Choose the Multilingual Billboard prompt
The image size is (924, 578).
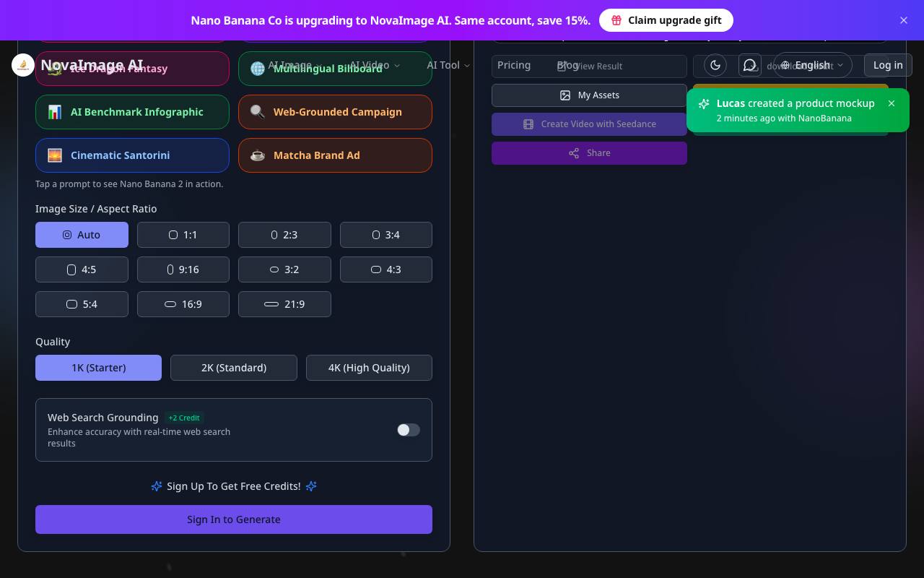tap(335, 69)
